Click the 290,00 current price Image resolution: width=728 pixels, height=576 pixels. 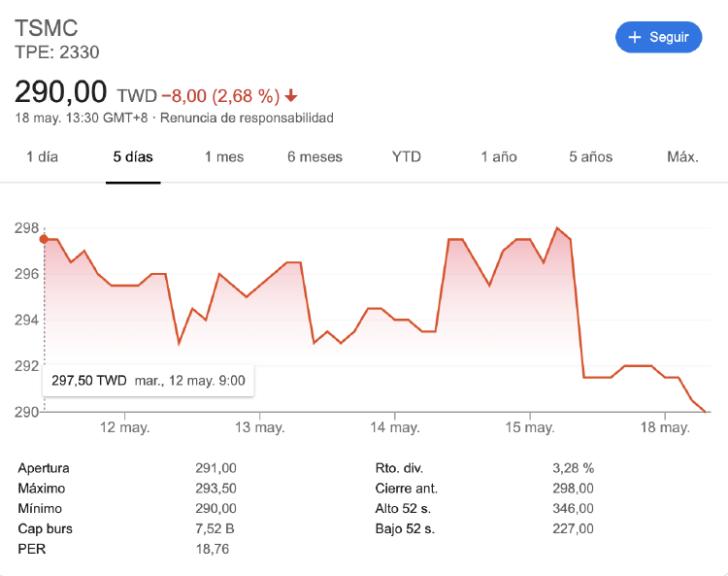point(60,92)
